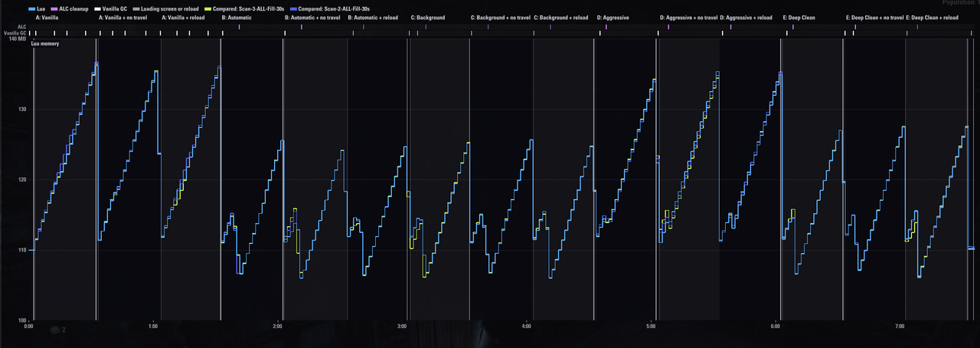Click the '4:00' time axis label
This screenshot has height=348, width=980.
[527, 327]
